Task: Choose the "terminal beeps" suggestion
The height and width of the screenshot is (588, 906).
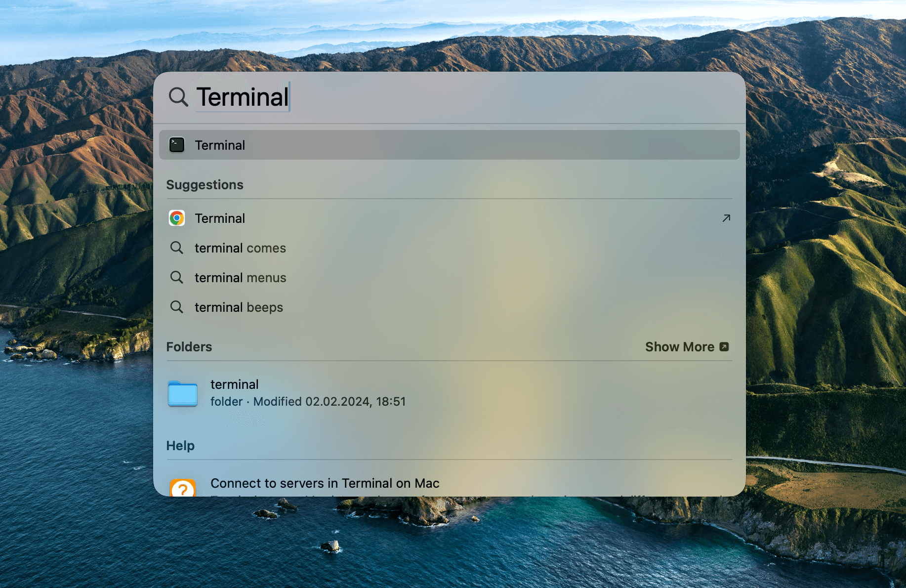Action: click(239, 307)
